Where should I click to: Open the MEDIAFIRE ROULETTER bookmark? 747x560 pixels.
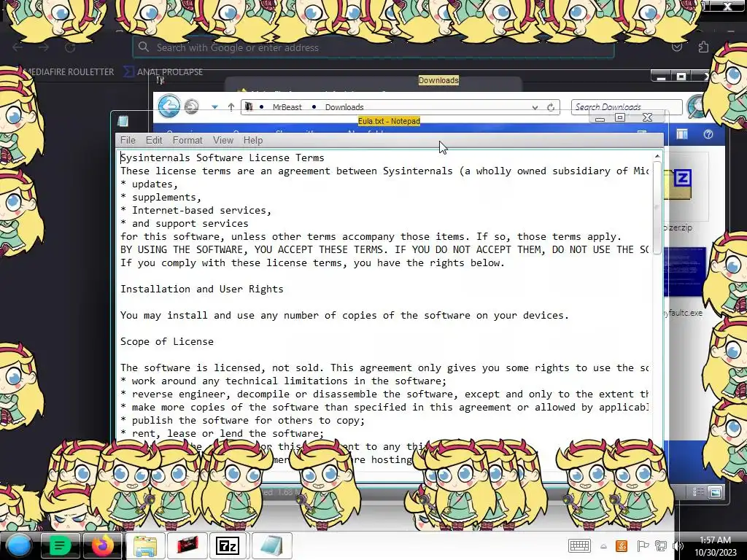click(69, 72)
